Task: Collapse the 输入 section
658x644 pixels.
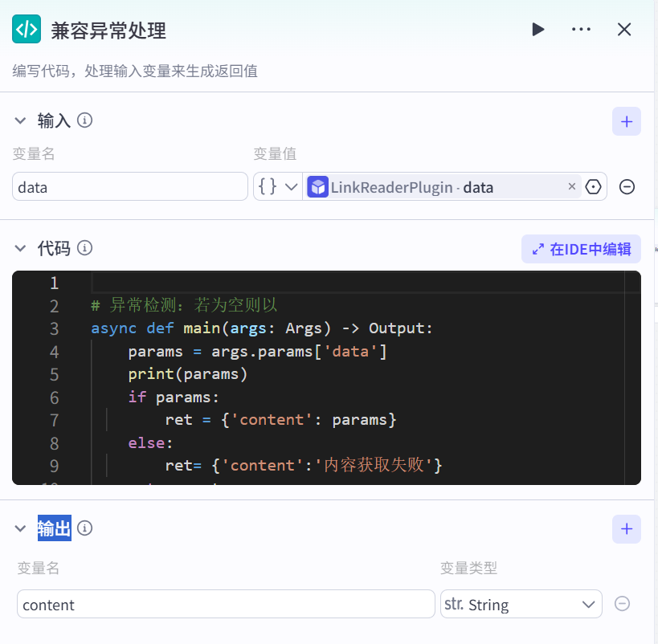Action: [21, 120]
